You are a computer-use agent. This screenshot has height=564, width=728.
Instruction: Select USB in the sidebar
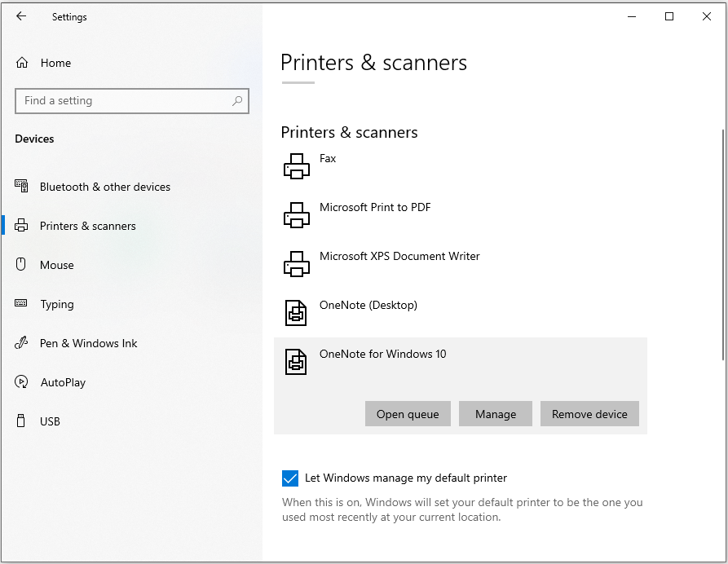coord(50,421)
